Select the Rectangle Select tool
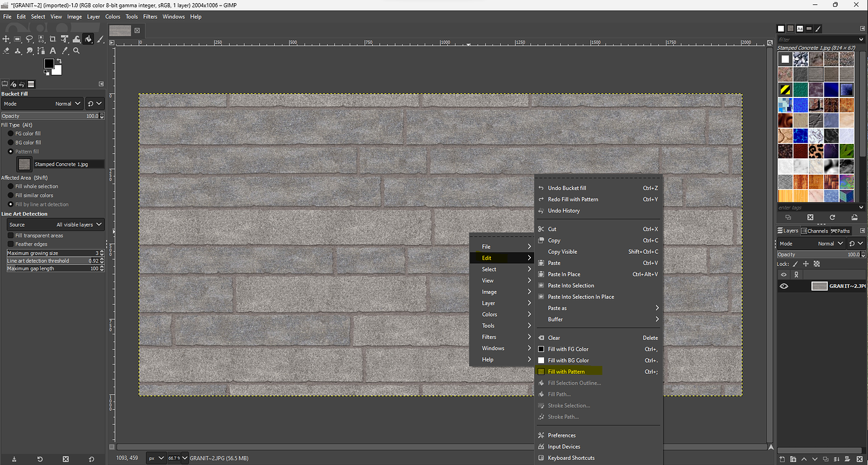Viewport: 868px width, 465px height. [18, 40]
